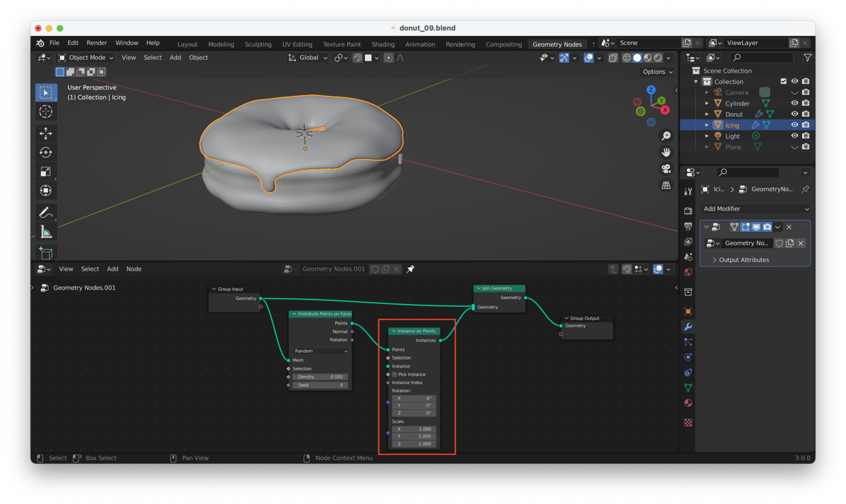Open the Window menu
This screenshot has height=504, width=846.
click(x=127, y=42)
